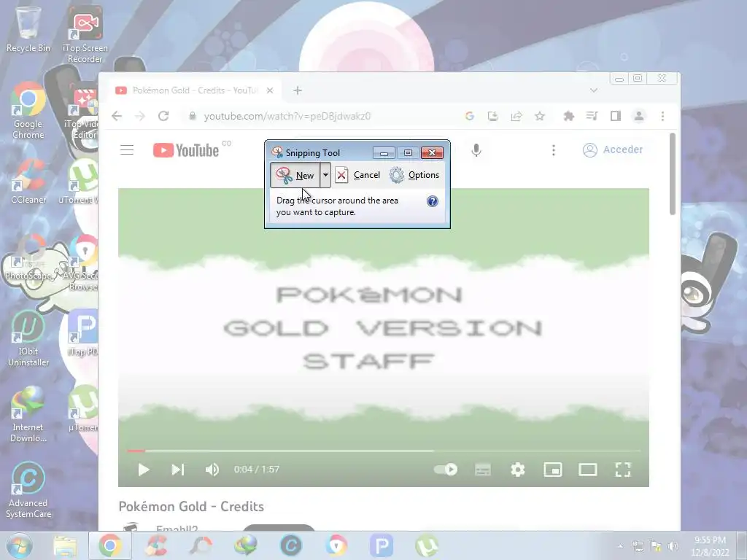This screenshot has width=747, height=560.
Task: Select Advanced SystemCare desktop icon
Action: (28, 491)
